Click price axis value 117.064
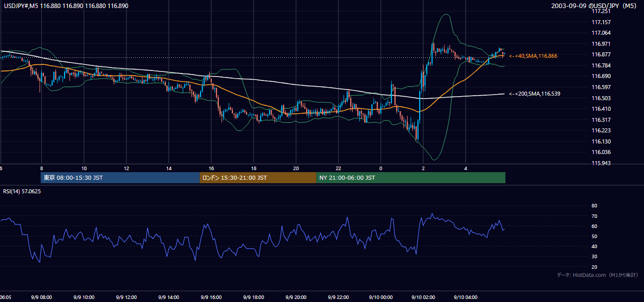The width and height of the screenshot is (644, 302). 601,33
